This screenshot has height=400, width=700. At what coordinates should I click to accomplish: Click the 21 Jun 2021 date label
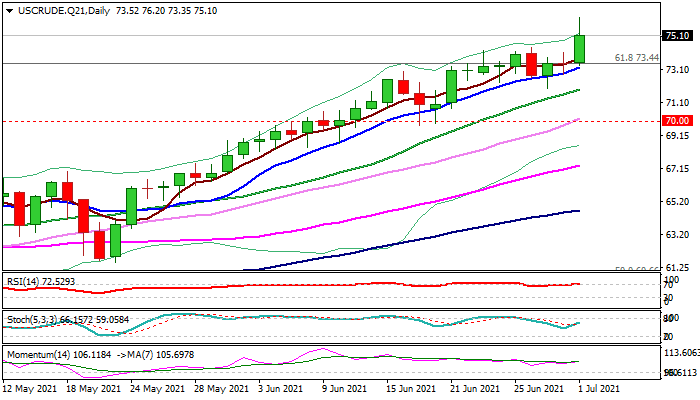[473, 389]
